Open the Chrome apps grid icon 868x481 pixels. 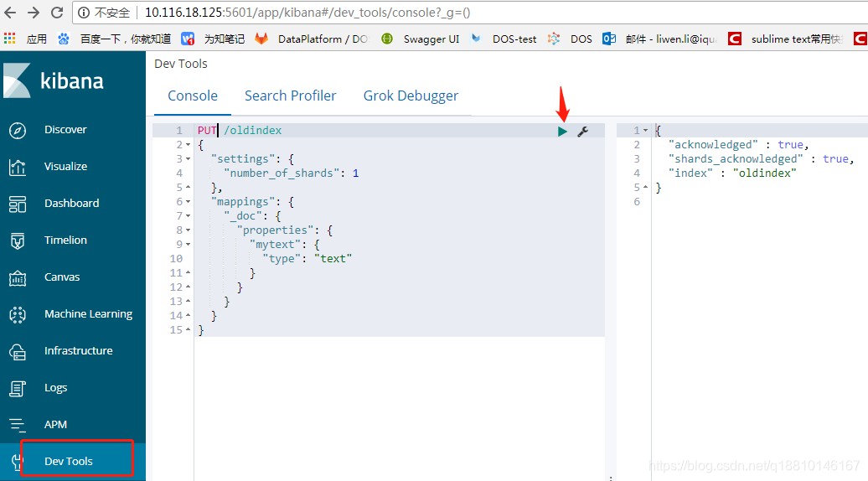[9, 39]
